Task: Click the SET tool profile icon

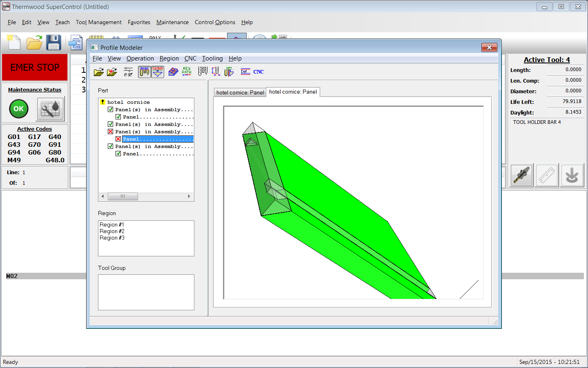Action: [229, 72]
